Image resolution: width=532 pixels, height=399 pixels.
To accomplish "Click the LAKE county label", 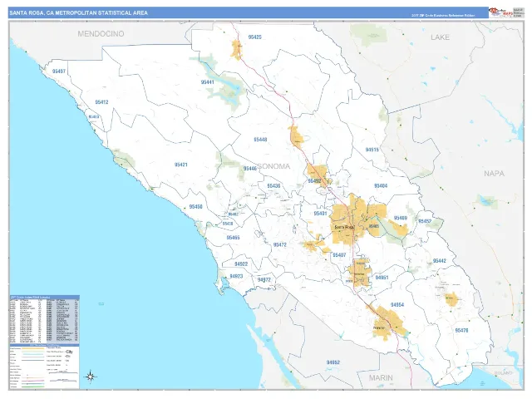I will coord(440,37).
